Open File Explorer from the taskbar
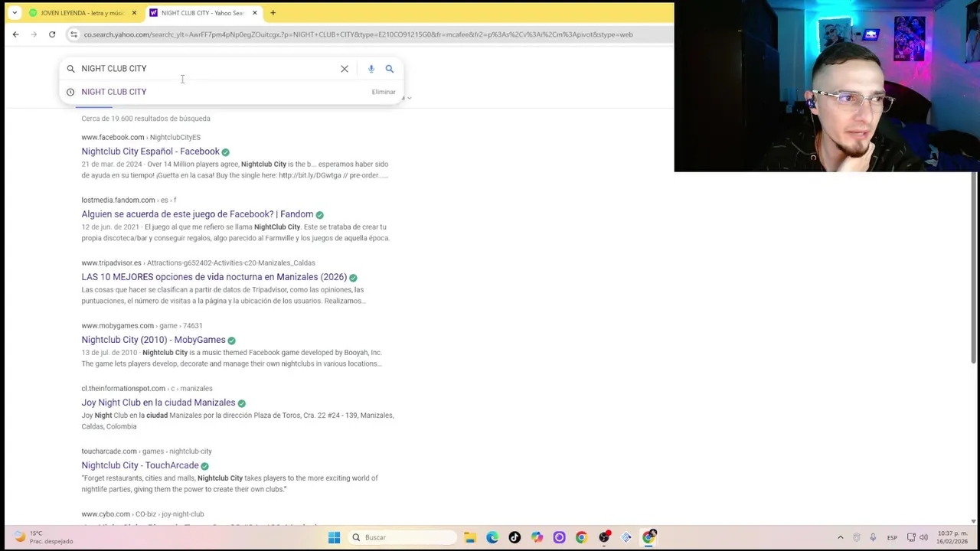 pos(470,537)
